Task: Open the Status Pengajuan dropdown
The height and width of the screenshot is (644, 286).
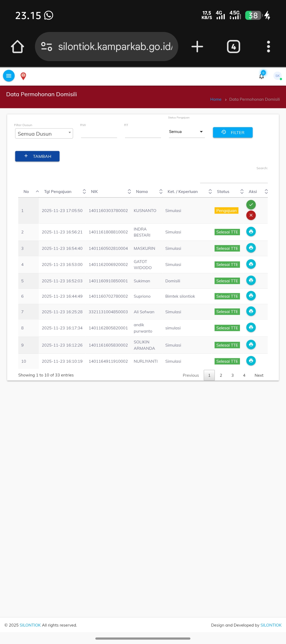Action: coord(187,132)
